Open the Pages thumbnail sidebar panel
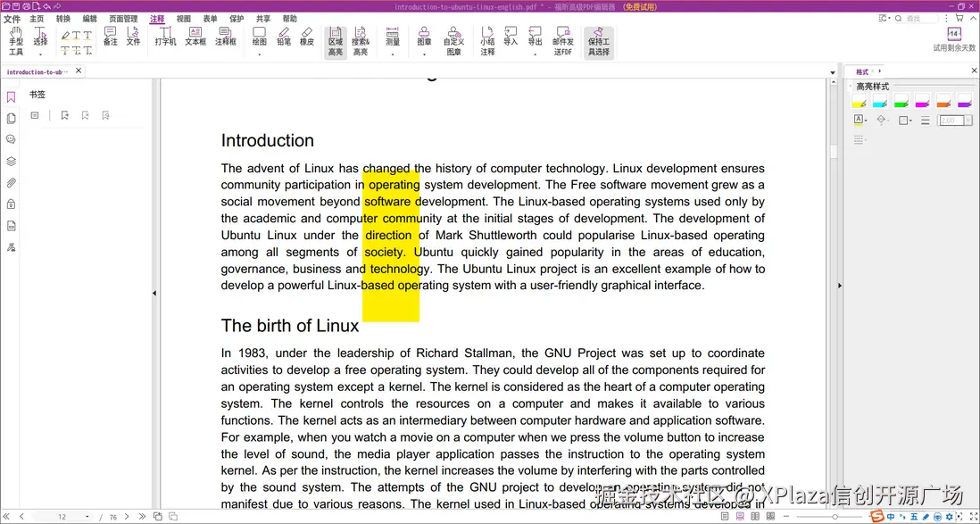The width and height of the screenshot is (980, 524). [11, 118]
